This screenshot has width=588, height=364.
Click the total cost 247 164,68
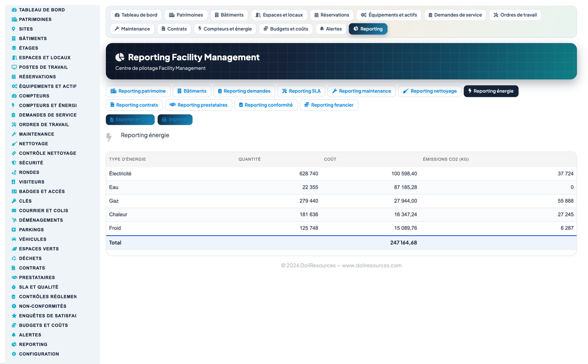(404, 243)
